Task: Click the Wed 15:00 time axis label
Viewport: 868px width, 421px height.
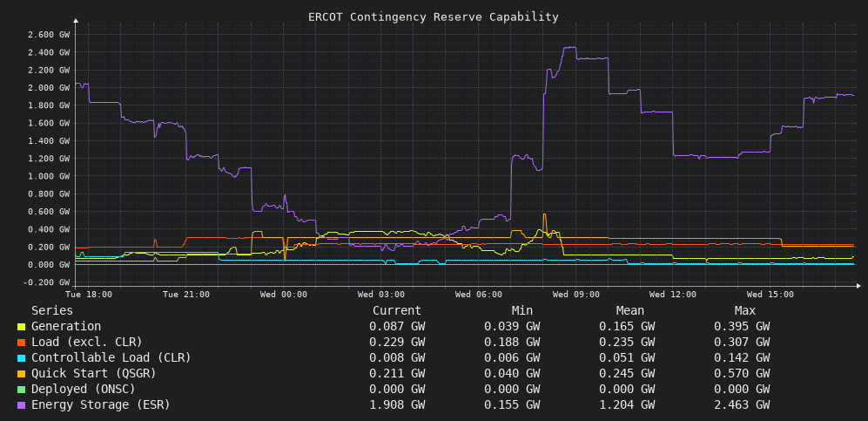Action: 770,294
